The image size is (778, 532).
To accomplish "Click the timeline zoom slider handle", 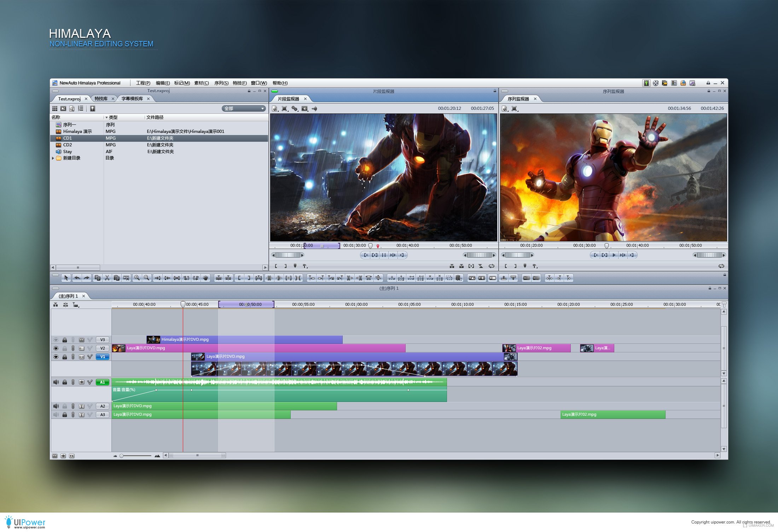I will pos(122,456).
